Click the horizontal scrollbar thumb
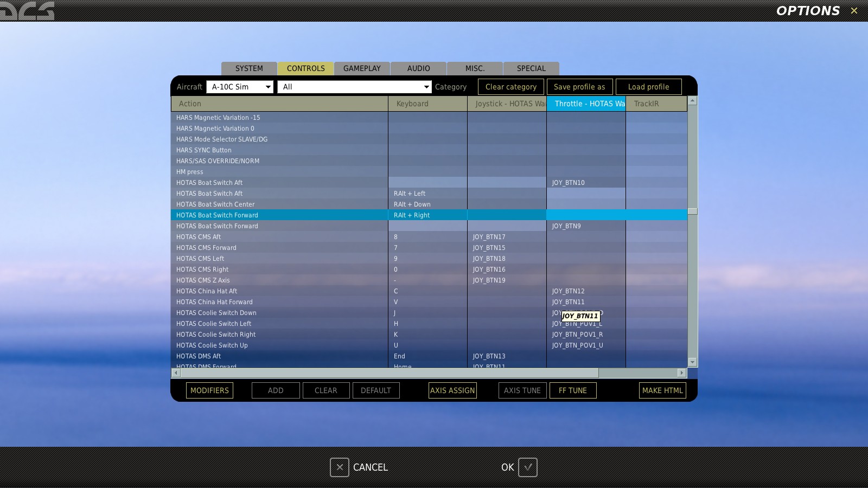The image size is (868, 488). [x=390, y=373]
